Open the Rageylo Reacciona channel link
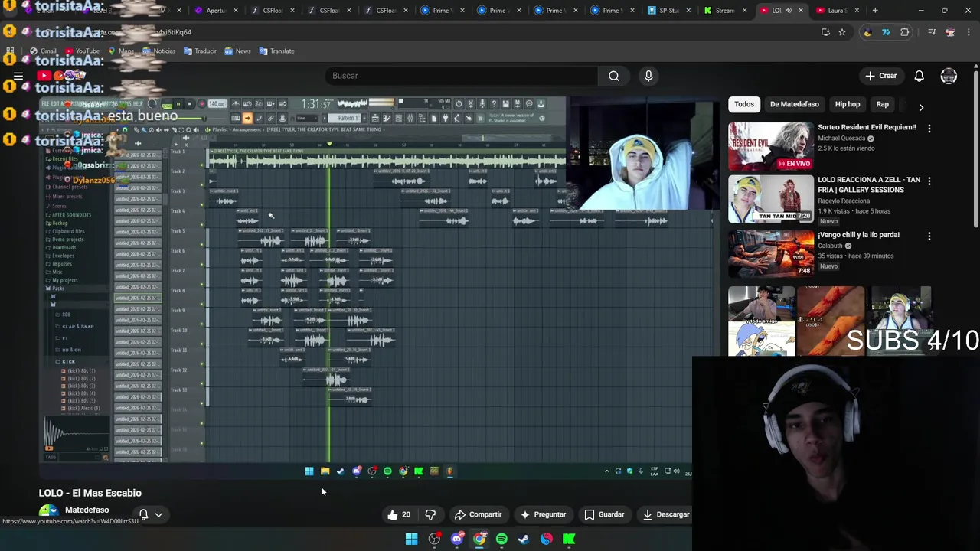 click(x=844, y=201)
